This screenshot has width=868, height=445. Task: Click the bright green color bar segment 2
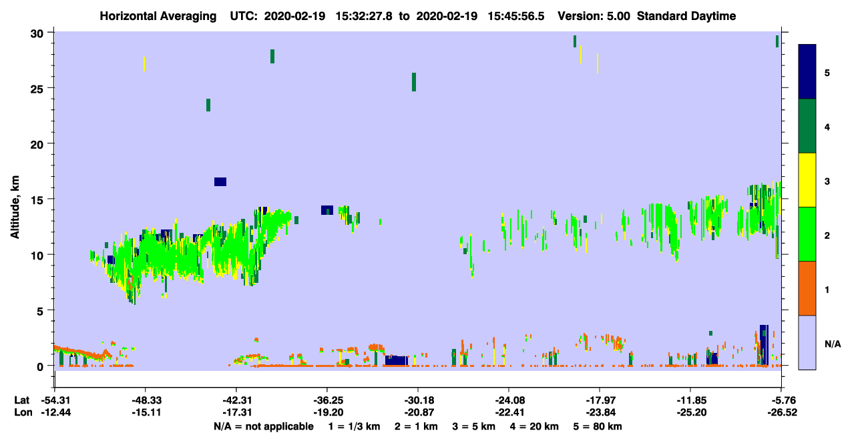click(807, 234)
